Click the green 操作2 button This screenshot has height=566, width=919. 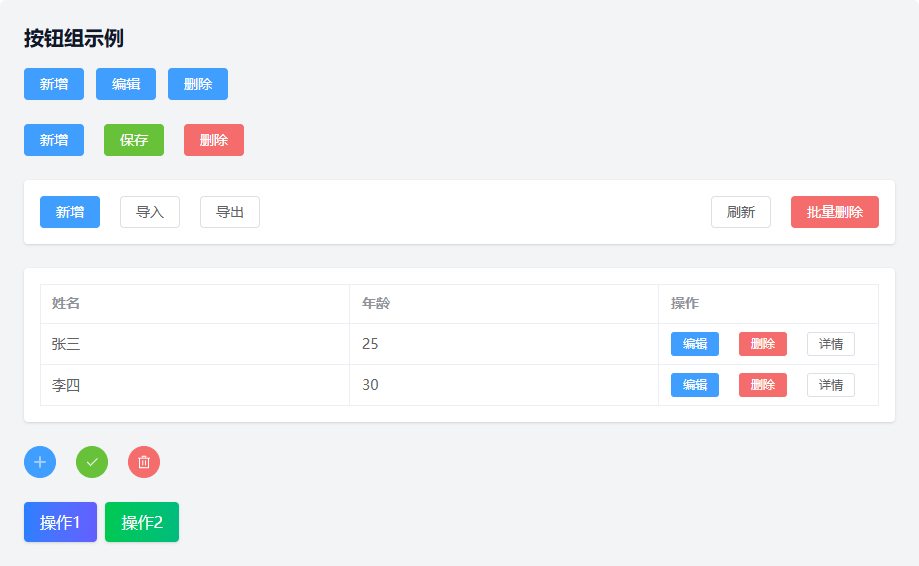point(142,522)
